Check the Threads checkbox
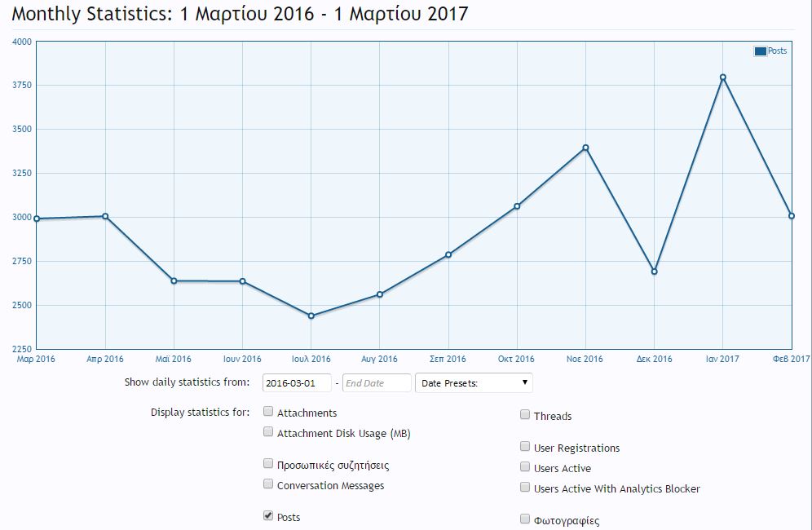812x530 pixels. tap(525, 415)
